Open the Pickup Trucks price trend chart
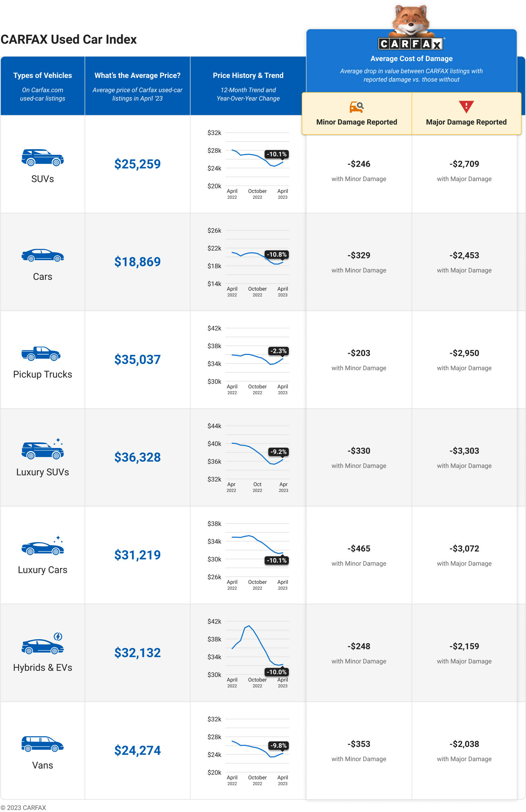This screenshot has width=526, height=812. 257,359
